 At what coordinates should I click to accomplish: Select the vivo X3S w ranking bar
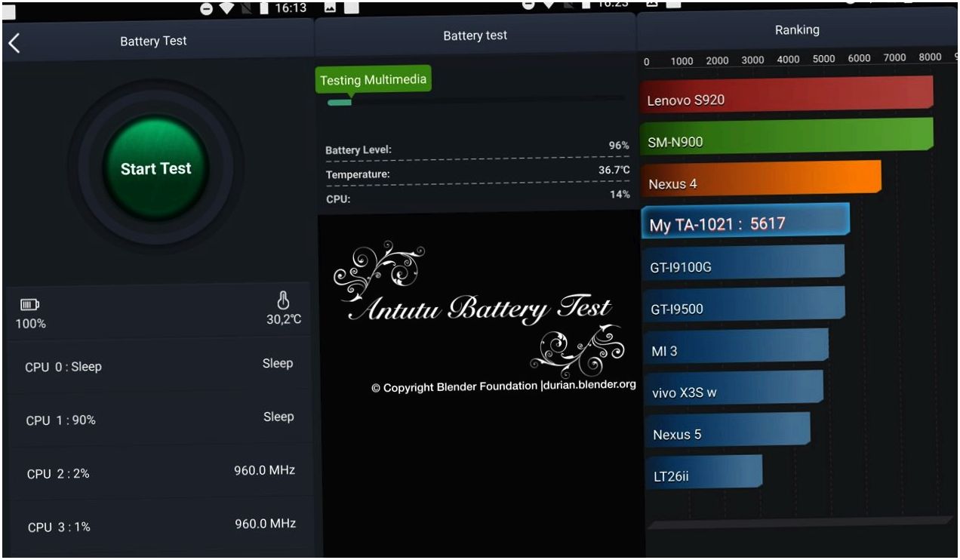(732, 389)
